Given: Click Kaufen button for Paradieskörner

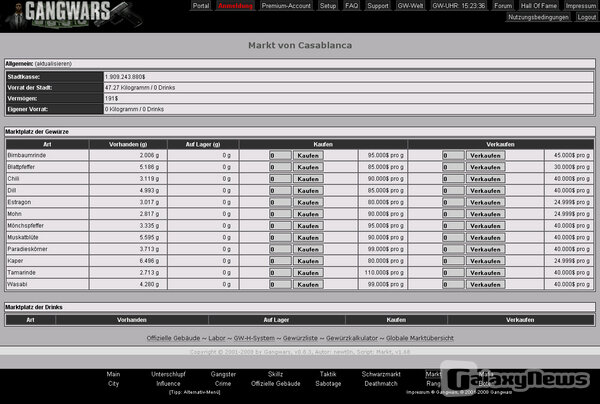Looking at the screenshot, I should click(x=308, y=249).
